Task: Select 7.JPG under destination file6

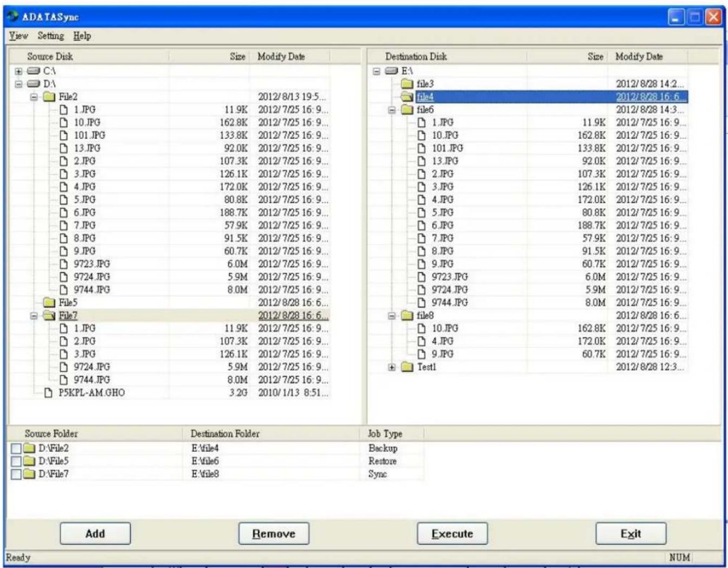Action: [442, 238]
